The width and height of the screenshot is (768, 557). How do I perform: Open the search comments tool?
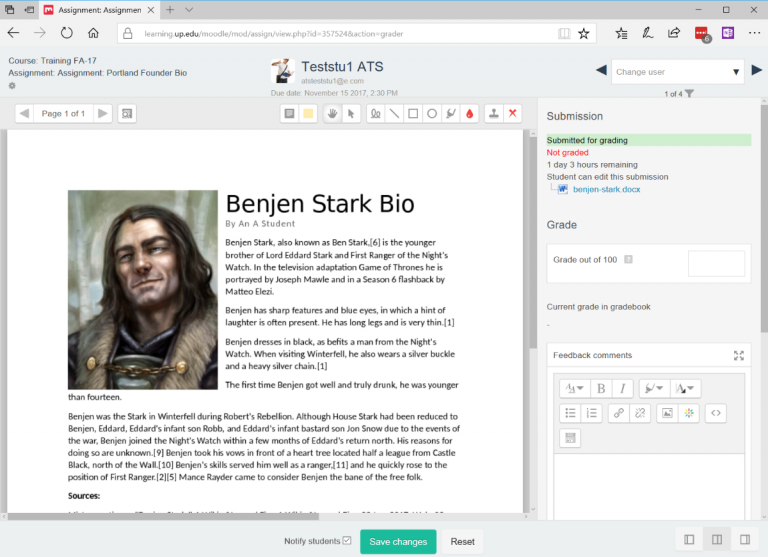pos(127,114)
